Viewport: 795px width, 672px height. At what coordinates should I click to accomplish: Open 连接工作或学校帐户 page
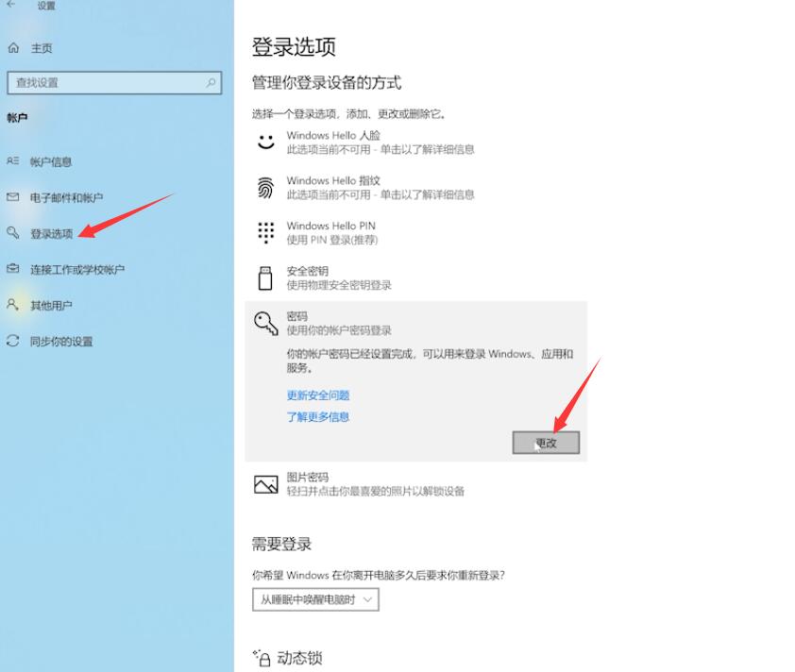coord(77,270)
